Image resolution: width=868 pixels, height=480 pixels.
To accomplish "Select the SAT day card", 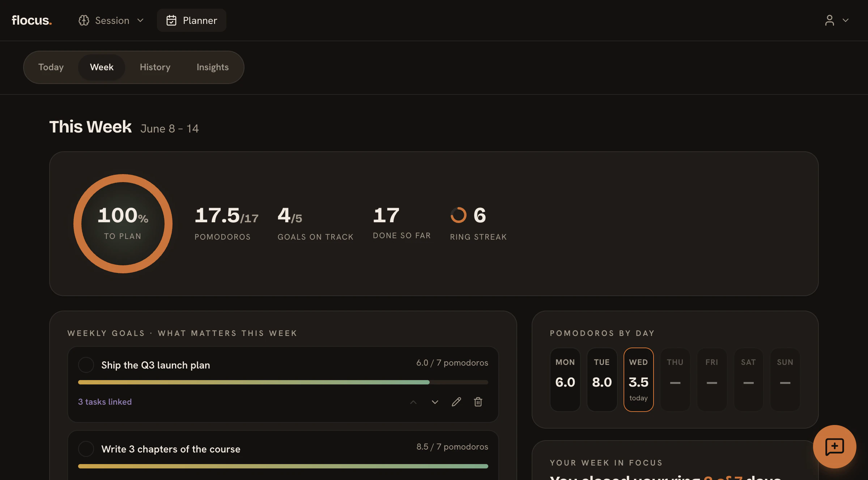I will click(749, 380).
